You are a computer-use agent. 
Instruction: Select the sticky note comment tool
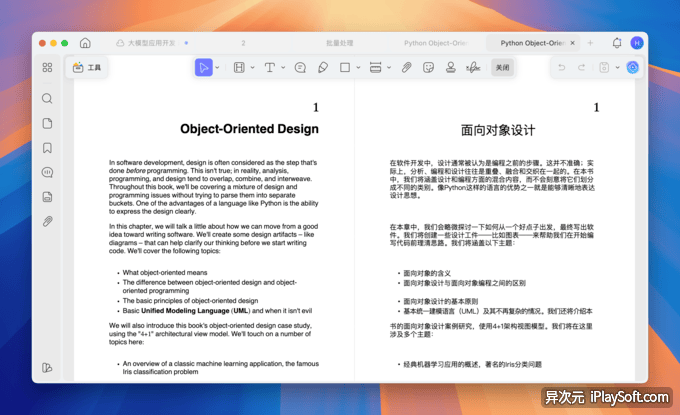coord(300,67)
